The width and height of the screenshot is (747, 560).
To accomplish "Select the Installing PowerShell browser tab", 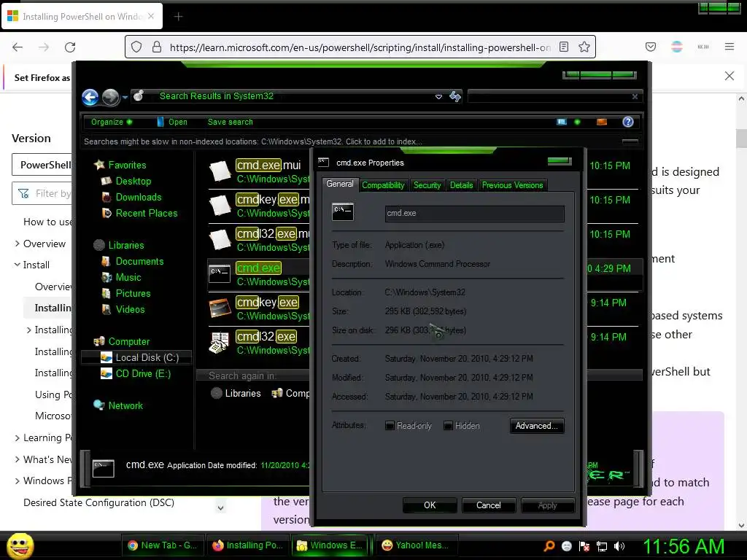I will click(x=82, y=17).
